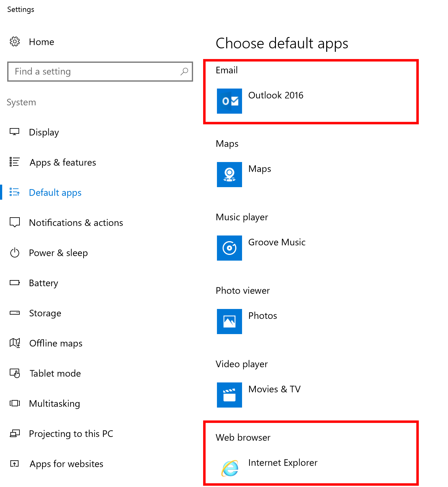
Task: Click the Choose default apps heading
Action: tap(282, 43)
